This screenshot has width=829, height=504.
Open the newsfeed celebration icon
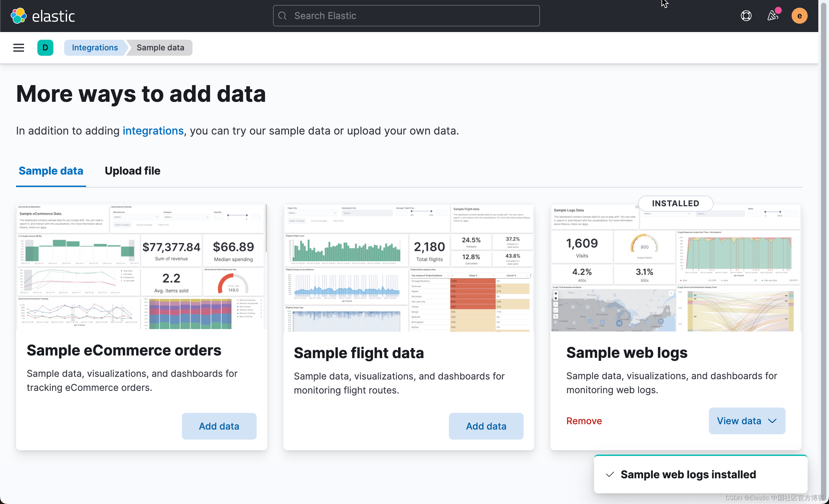pyautogui.click(x=773, y=16)
